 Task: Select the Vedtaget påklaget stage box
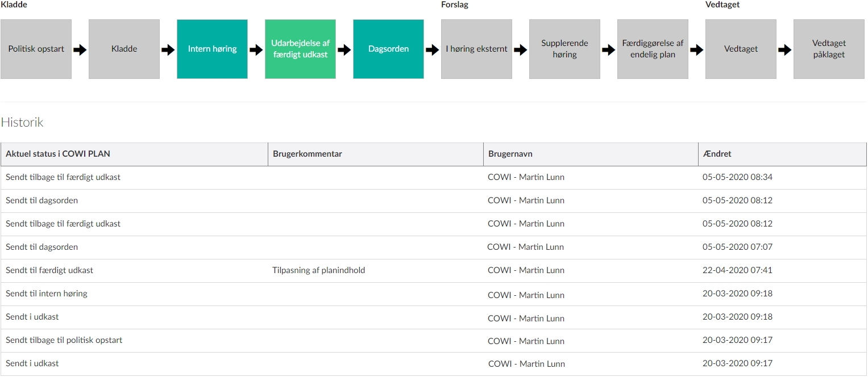pos(829,49)
